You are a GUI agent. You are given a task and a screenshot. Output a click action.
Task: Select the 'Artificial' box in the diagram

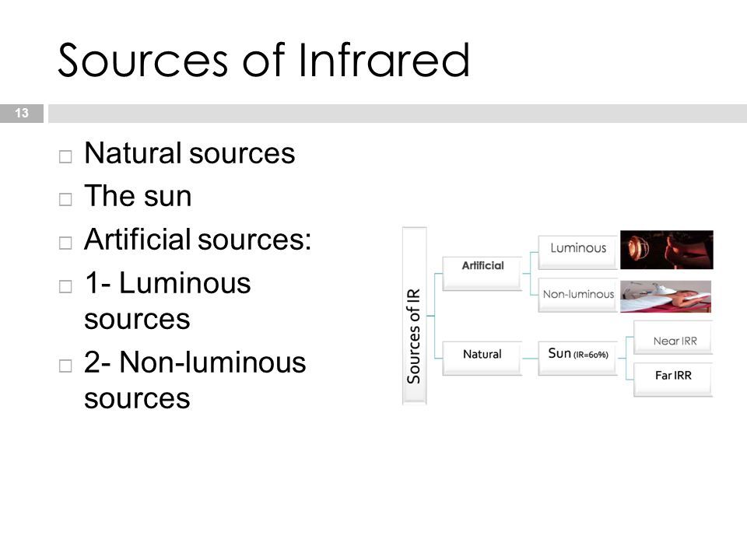click(x=482, y=273)
